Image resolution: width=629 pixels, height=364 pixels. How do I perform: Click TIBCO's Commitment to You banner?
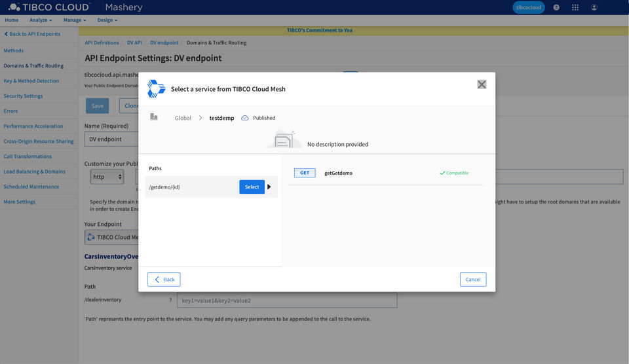[320, 30]
